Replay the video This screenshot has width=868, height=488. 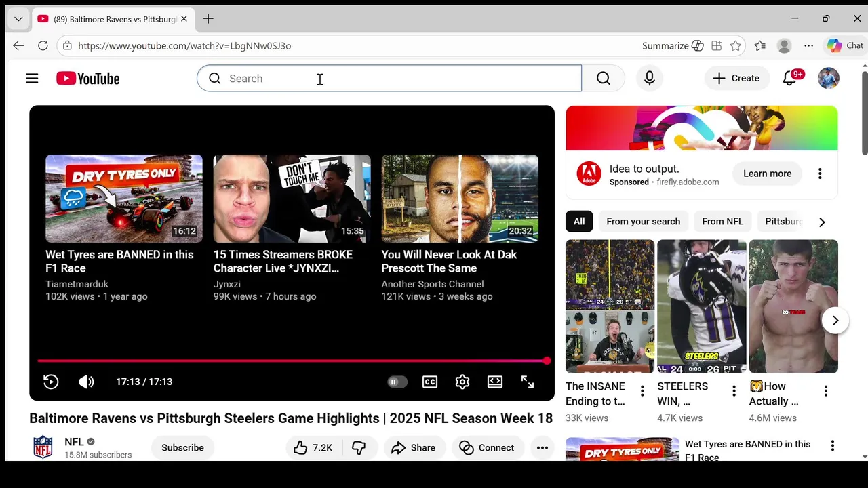pyautogui.click(x=51, y=382)
